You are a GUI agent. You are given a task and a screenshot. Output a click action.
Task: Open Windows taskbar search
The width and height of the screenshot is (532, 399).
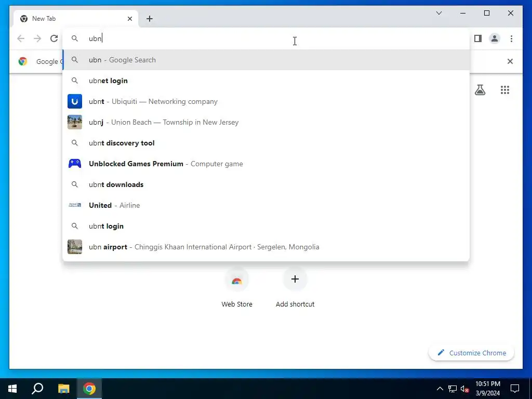click(37, 389)
